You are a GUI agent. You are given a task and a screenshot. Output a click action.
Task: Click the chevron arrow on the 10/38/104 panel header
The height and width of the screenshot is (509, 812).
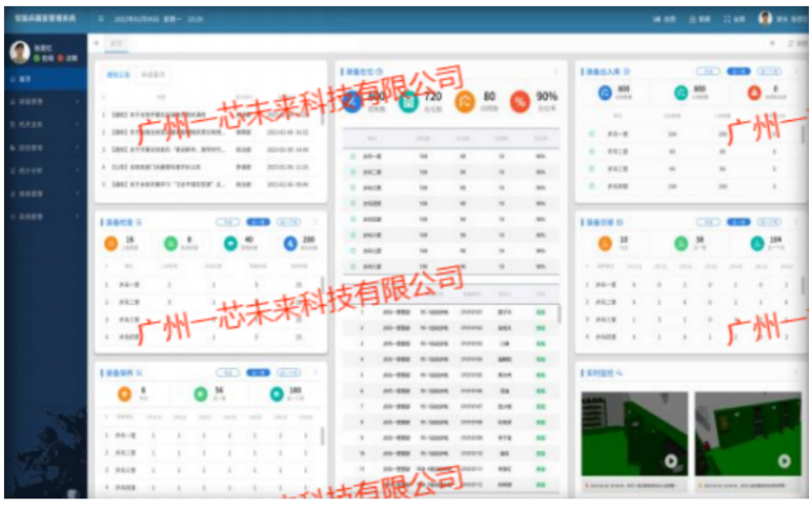click(796, 222)
